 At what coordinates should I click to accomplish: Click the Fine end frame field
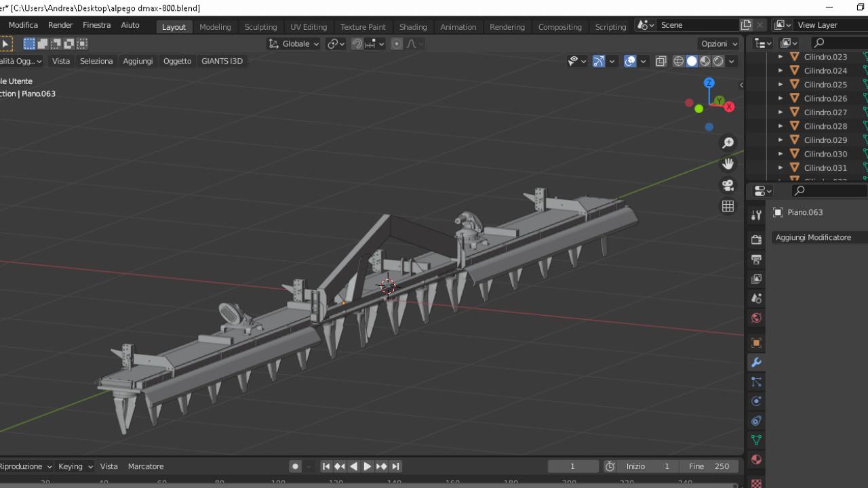click(709, 466)
